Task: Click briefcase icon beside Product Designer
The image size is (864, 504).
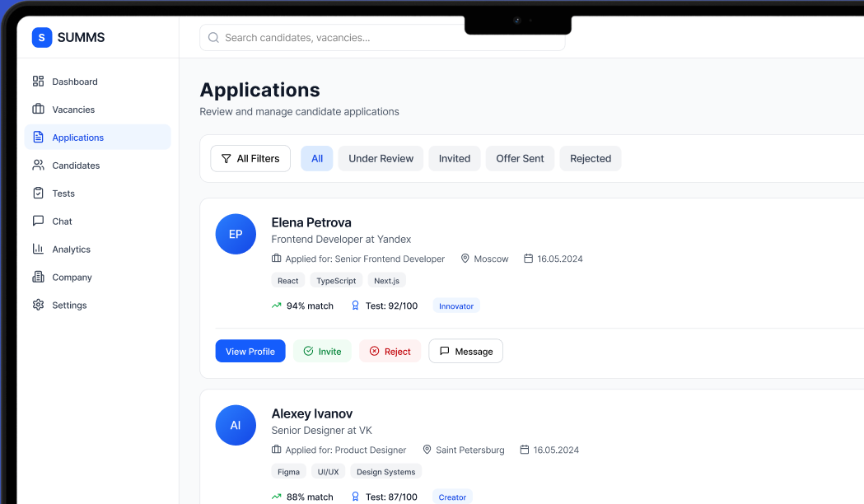Action: (277, 450)
